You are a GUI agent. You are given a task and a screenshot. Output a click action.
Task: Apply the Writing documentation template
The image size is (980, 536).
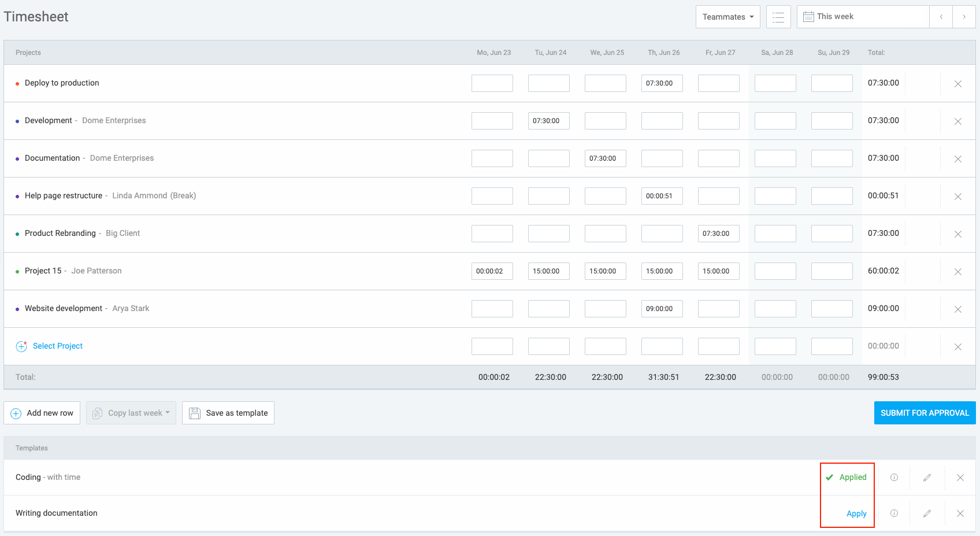(856, 513)
